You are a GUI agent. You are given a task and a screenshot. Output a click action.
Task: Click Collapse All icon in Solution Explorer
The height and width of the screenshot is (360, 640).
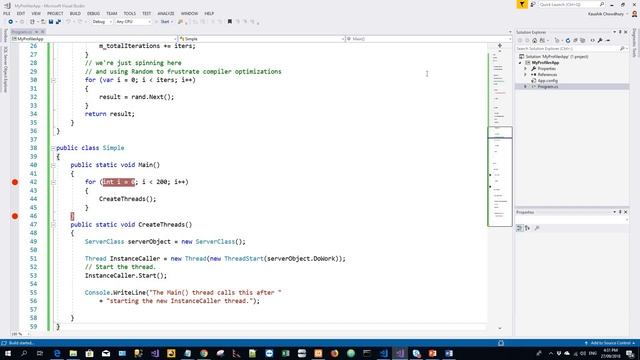click(575, 40)
